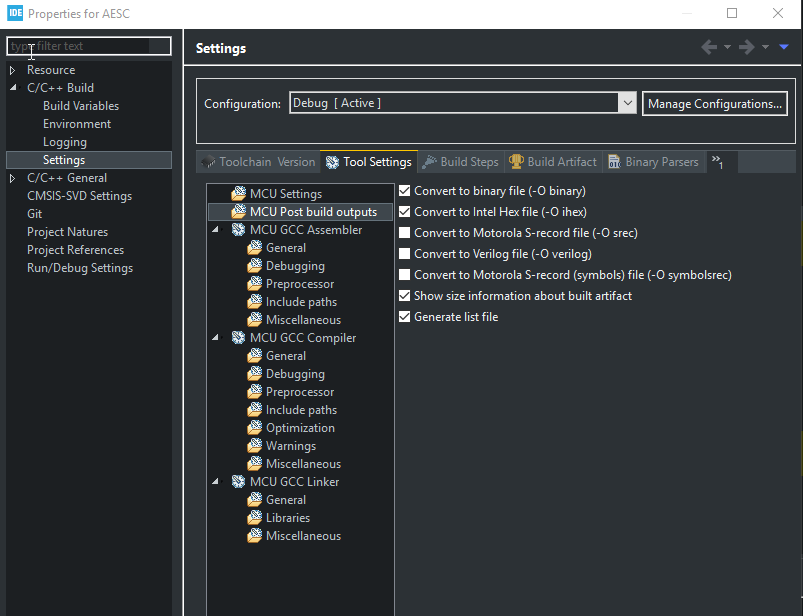Click the Compiler Preprocessor folder icon
This screenshot has height=616, width=803.
pos(255,392)
